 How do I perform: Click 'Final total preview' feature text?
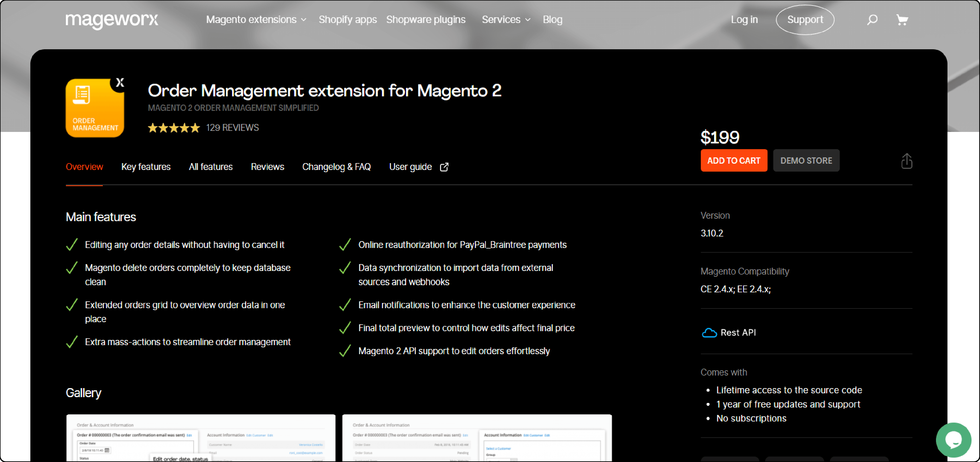(466, 328)
